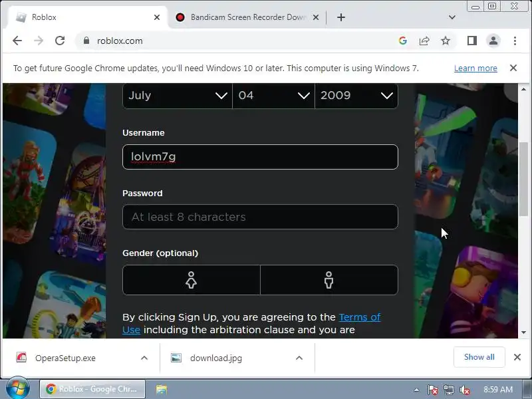Viewport: 532px width, 399px height.
Task: Select Roblox - Google Chrome taskbar button
Action: tap(92, 389)
